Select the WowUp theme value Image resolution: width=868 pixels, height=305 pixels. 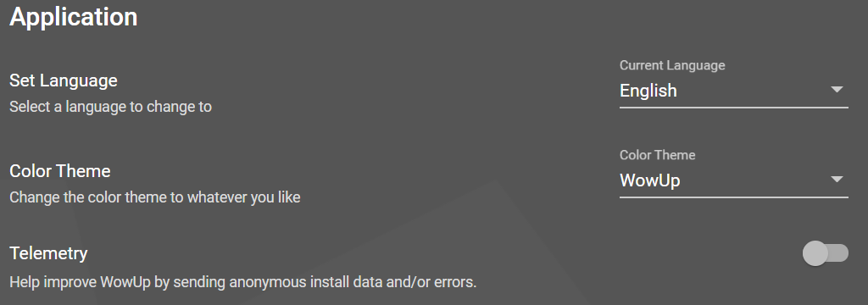point(650,180)
